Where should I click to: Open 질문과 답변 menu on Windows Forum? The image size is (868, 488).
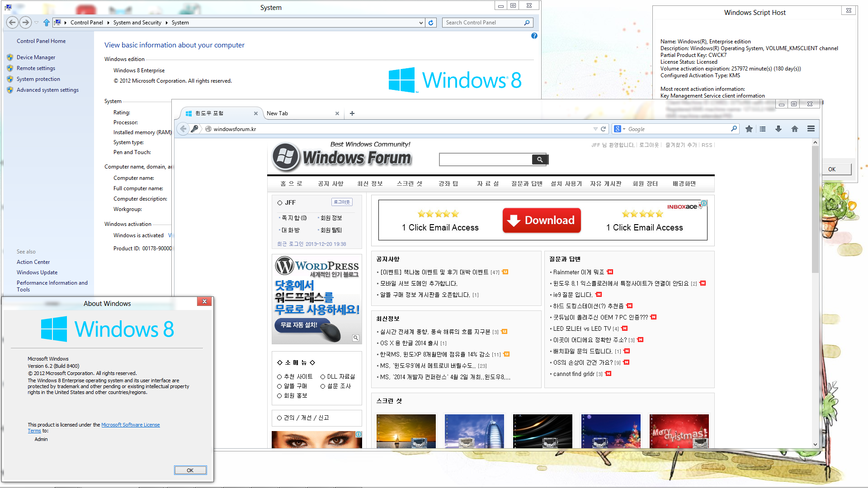(527, 183)
